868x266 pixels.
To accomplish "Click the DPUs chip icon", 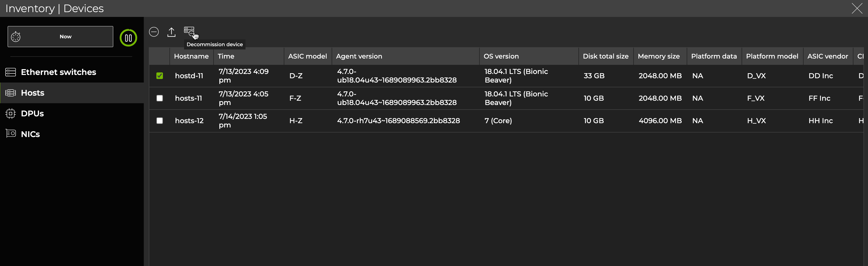I will 10,113.
